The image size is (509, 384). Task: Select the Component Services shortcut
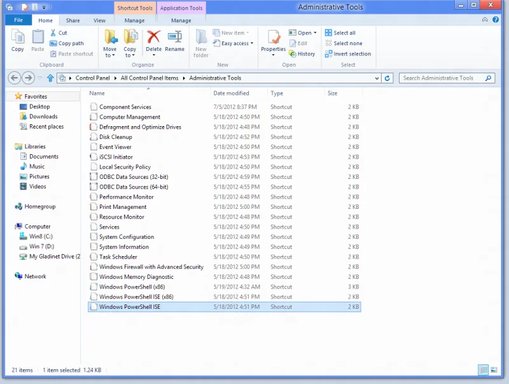point(224,107)
